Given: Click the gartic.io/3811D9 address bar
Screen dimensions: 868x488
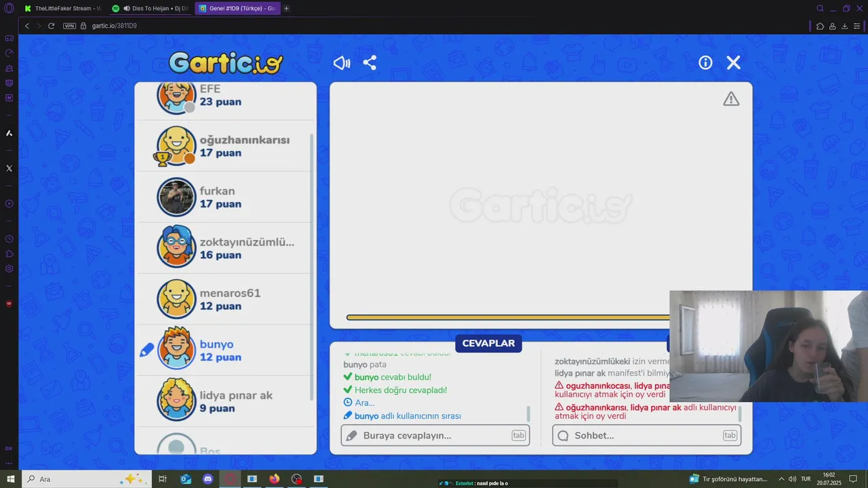Looking at the screenshot, I should pyautogui.click(x=115, y=26).
